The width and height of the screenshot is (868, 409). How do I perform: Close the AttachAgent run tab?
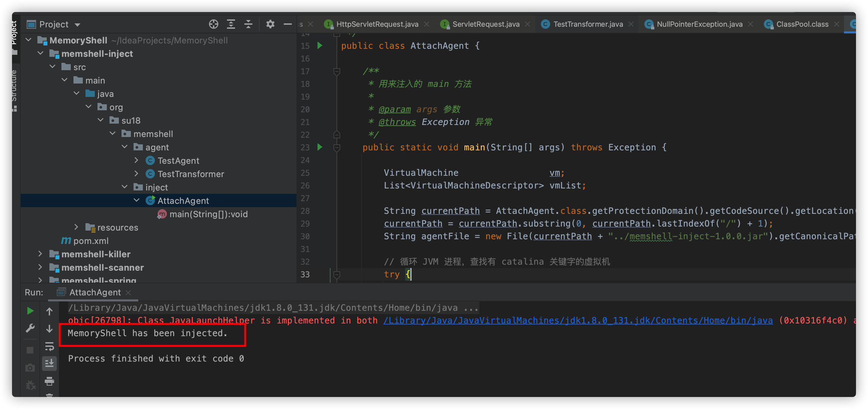(x=128, y=292)
